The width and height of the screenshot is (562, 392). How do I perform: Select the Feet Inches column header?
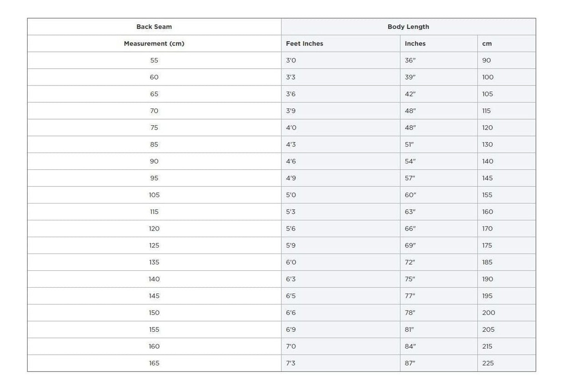coord(304,44)
